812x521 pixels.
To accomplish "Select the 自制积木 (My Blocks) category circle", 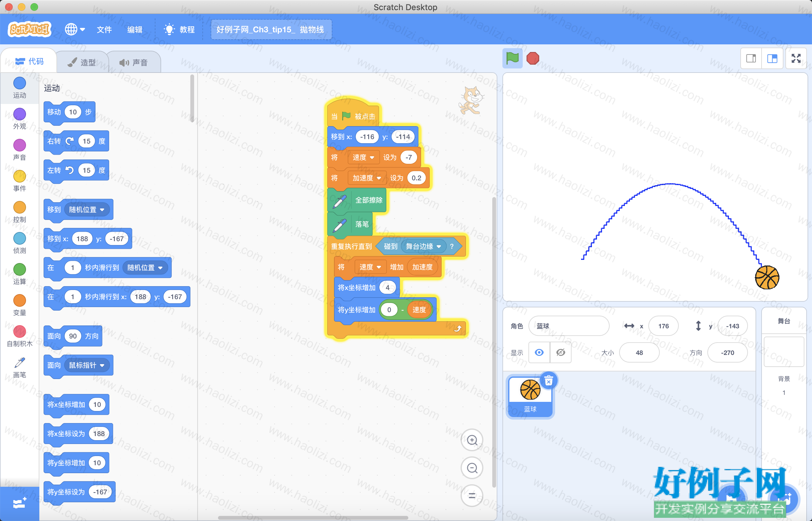I will click(20, 331).
